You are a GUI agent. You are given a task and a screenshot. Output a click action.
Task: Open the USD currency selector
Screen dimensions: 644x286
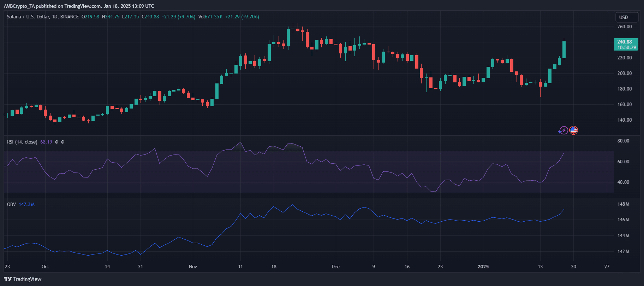coord(626,17)
